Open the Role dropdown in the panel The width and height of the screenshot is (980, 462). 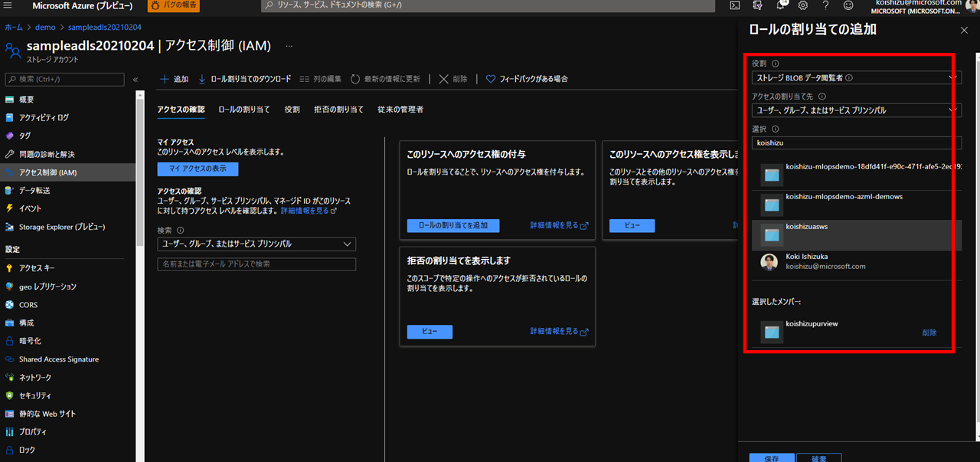click(x=857, y=77)
